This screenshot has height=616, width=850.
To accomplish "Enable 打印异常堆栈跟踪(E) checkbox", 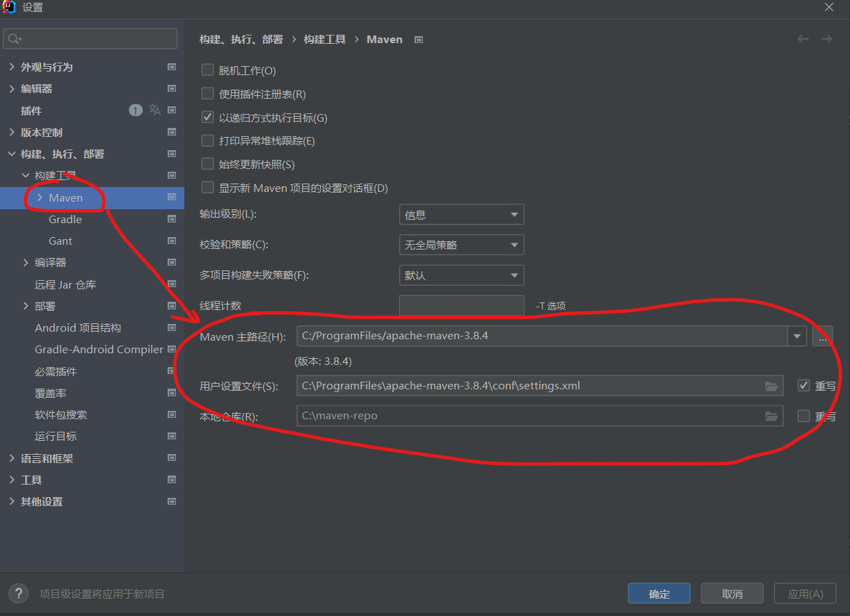I will point(207,140).
